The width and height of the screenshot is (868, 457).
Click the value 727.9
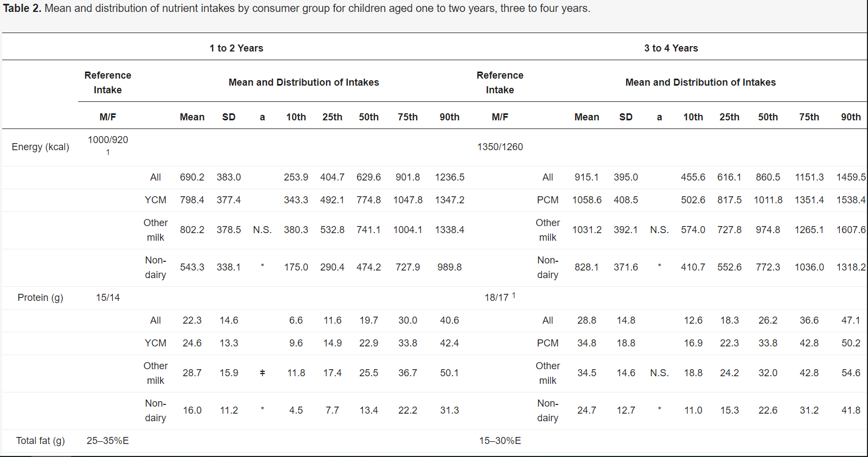pyautogui.click(x=408, y=267)
